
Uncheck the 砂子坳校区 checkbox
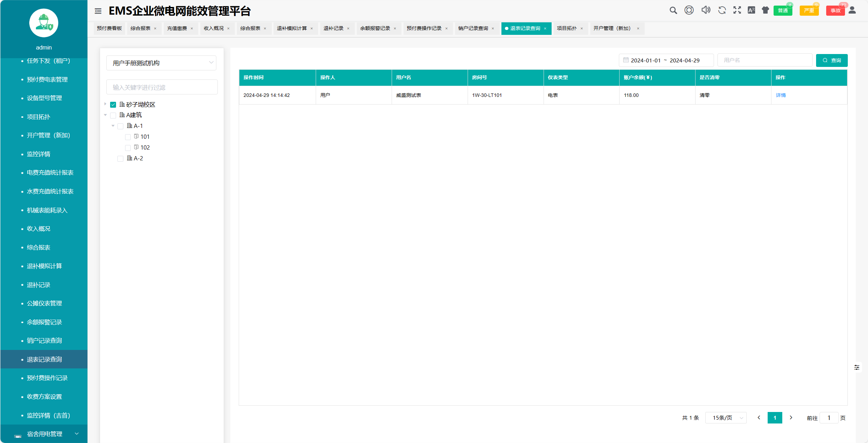pos(113,105)
